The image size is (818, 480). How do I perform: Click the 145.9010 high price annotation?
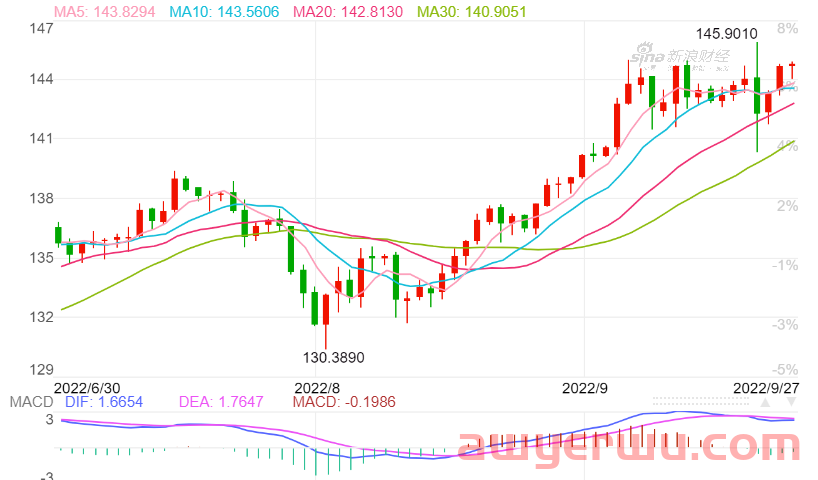point(727,34)
